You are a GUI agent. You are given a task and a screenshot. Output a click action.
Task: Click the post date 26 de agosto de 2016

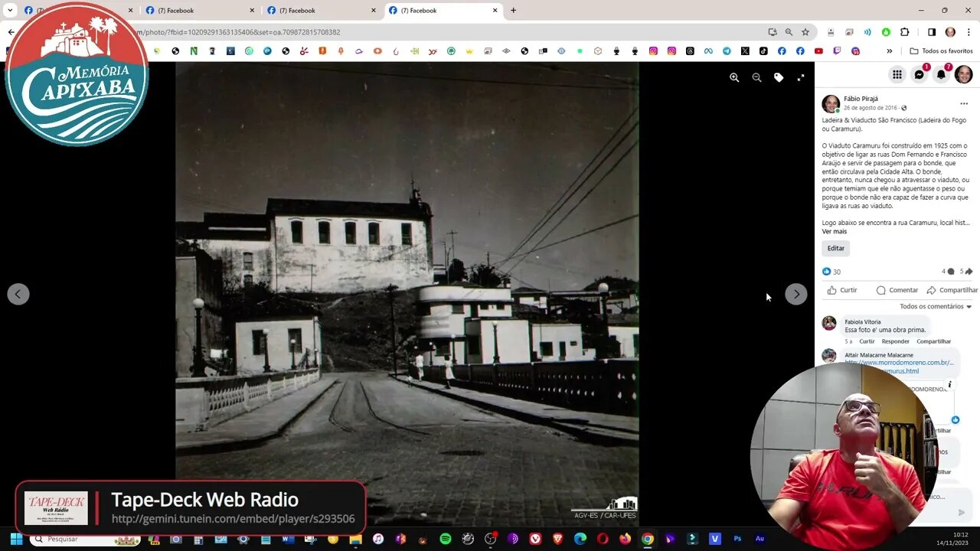pyautogui.click(x=871, y=108)
